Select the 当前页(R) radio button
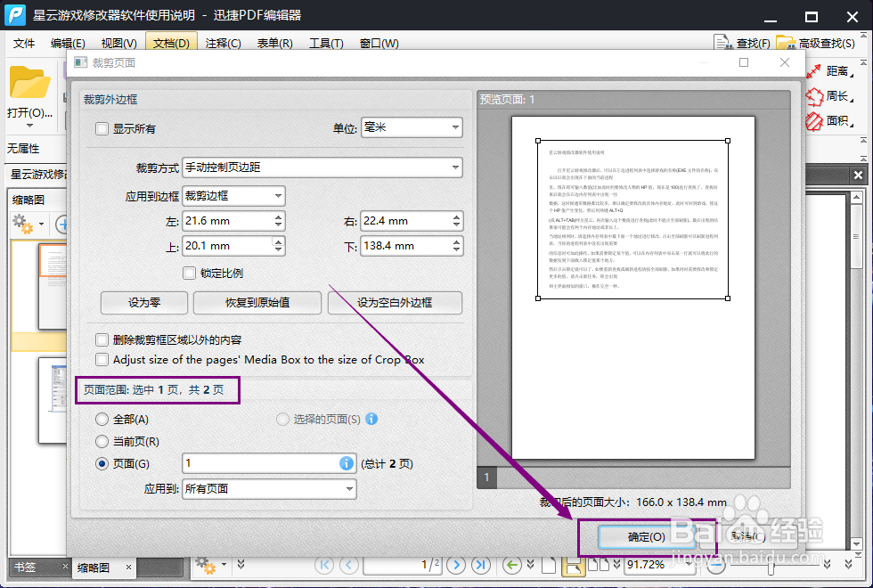The height and width of the screenshot is (588, 873). (x=102, y=441)
